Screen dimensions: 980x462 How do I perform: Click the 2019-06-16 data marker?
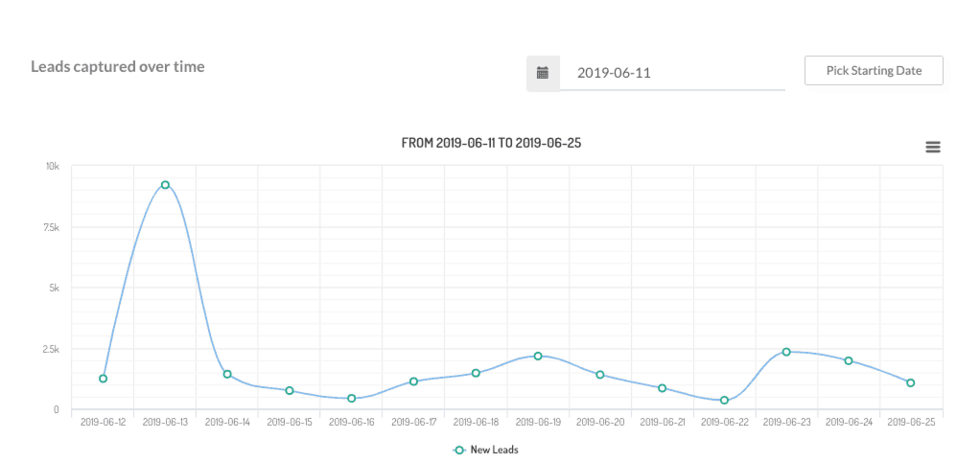tap(352, 399)
